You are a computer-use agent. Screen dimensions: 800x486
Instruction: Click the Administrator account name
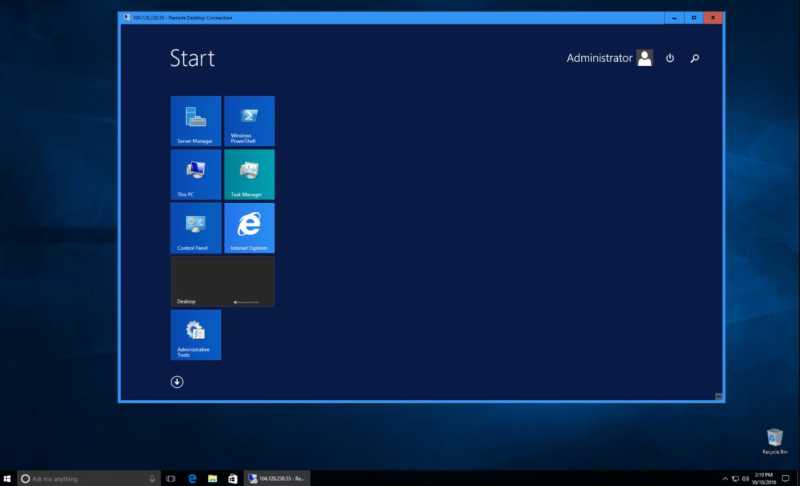(x=599, y=58)
